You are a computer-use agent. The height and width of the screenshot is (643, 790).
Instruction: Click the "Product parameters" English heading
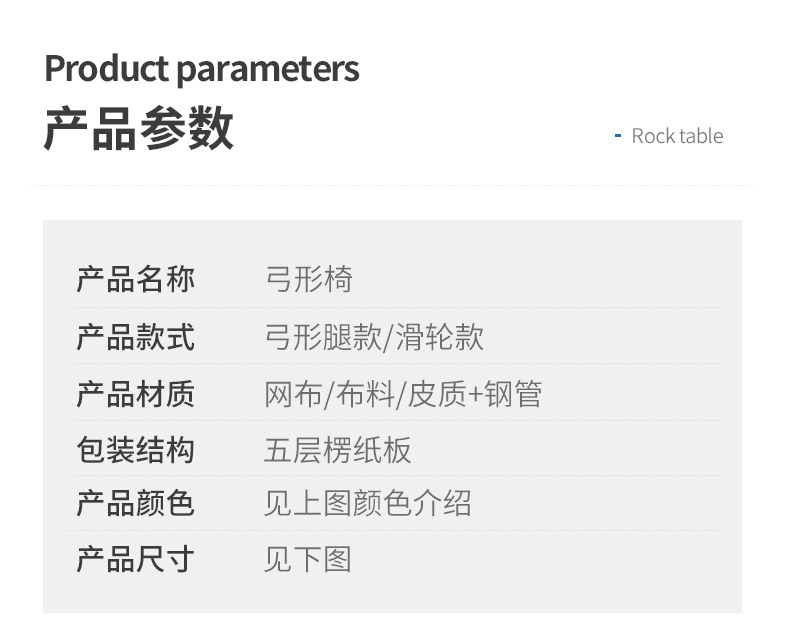pos(201,69)
